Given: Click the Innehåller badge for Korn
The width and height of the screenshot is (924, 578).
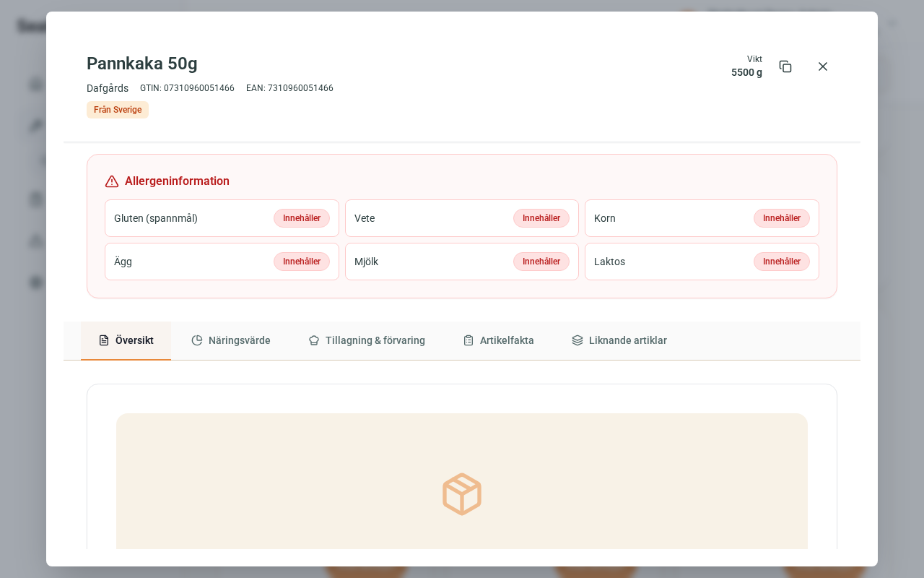Looking at the screenshot, I should [782, 218].
